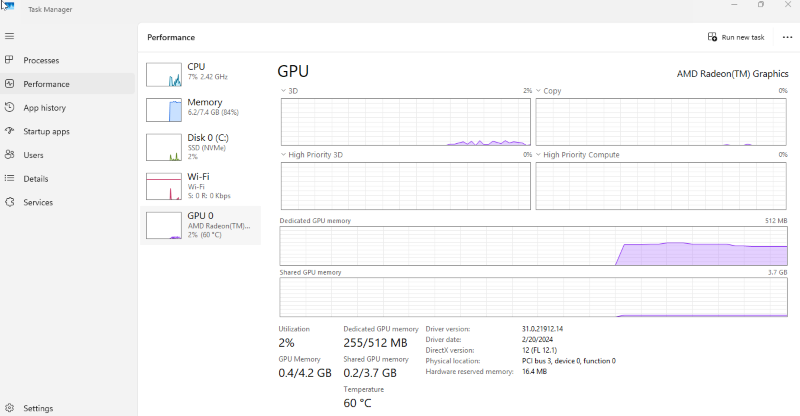The height and width of the screenshot is (416, 800).
Task: Select Disk 0 (C:) in the resource list
Action: click(200, 144)
